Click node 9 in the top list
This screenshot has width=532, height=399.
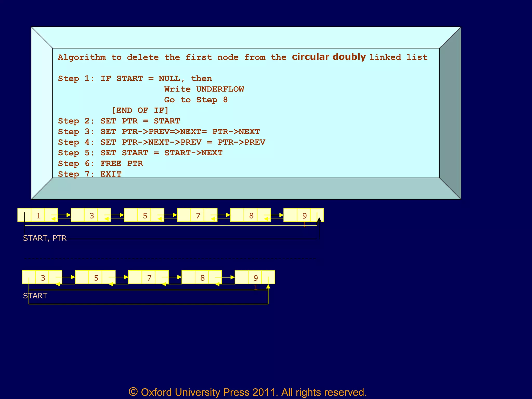click(304, 215)
